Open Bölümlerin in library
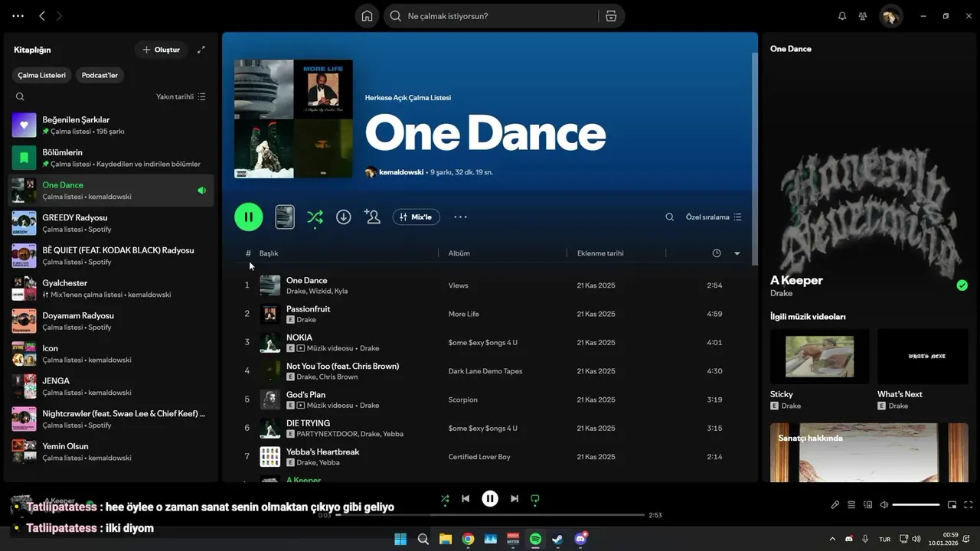Screen dimensions: 980x551 click(x=112, y=158)
